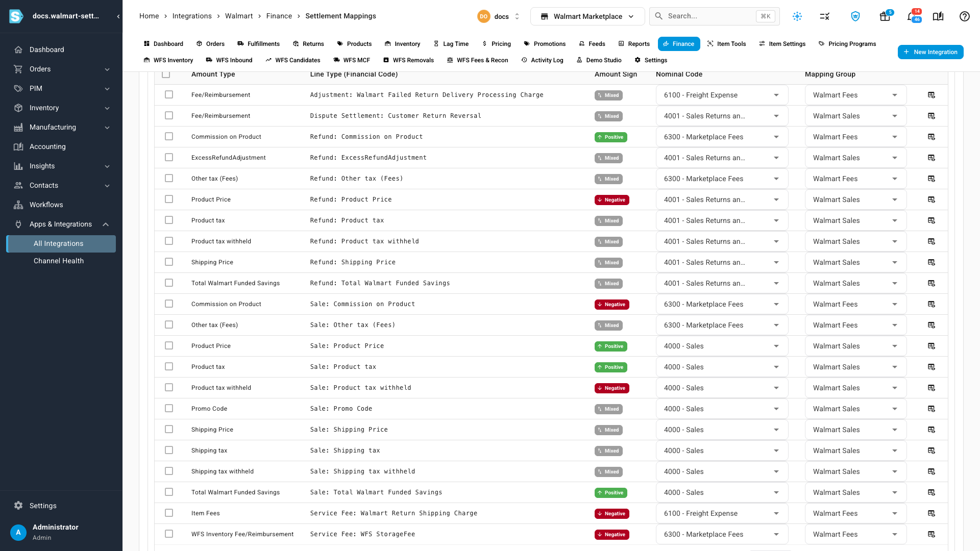This screenshot has width=980, height=551.
Task: Switch to the Orders tab
Action: 210,44
